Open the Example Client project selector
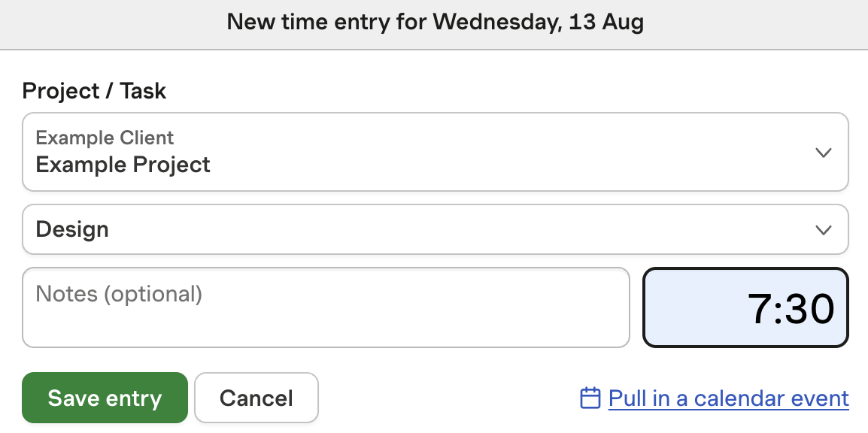This screenshot has height=433, width=868. (x=435, y=152)
